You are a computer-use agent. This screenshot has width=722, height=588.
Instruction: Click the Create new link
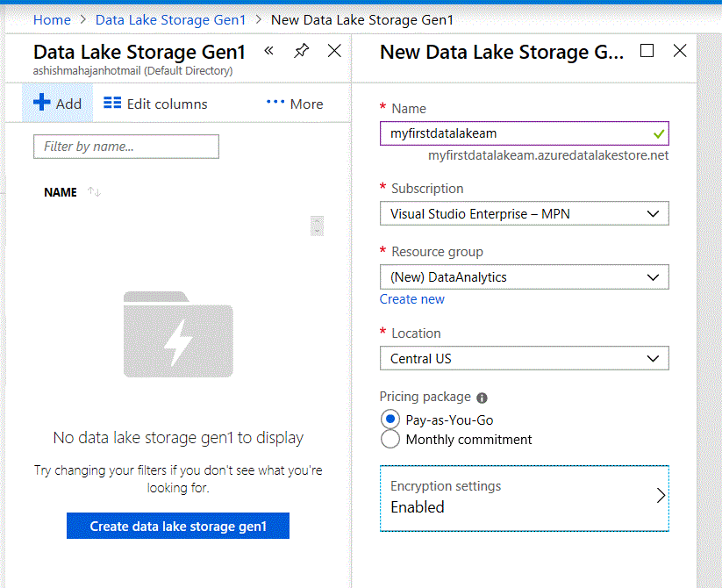[412, 299]
